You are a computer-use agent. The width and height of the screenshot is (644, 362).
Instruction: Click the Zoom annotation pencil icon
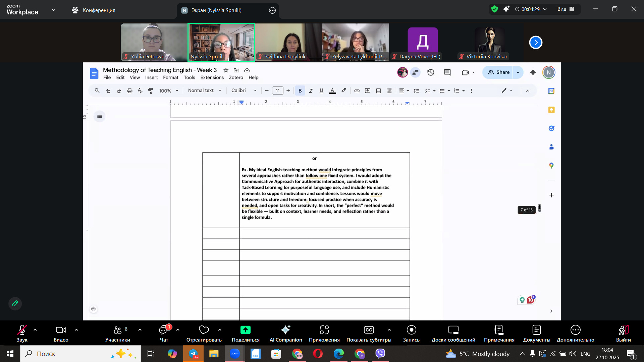click(x=15, y=304)
